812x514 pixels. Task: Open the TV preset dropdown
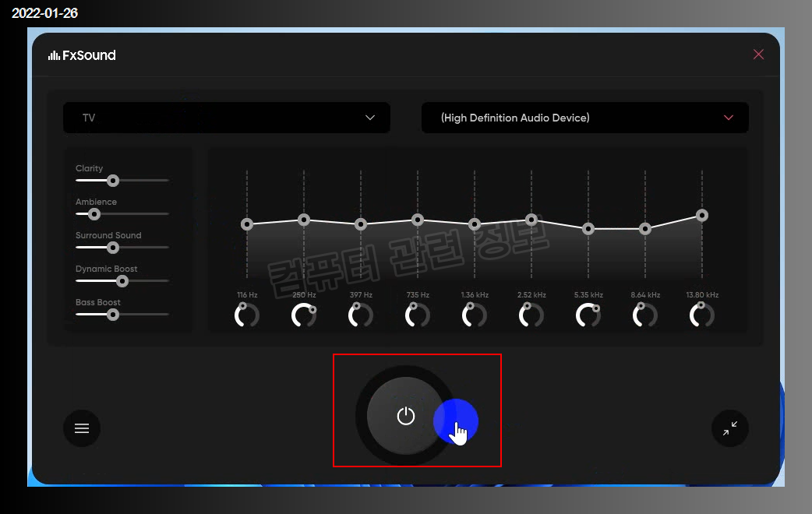coord(227,118)
